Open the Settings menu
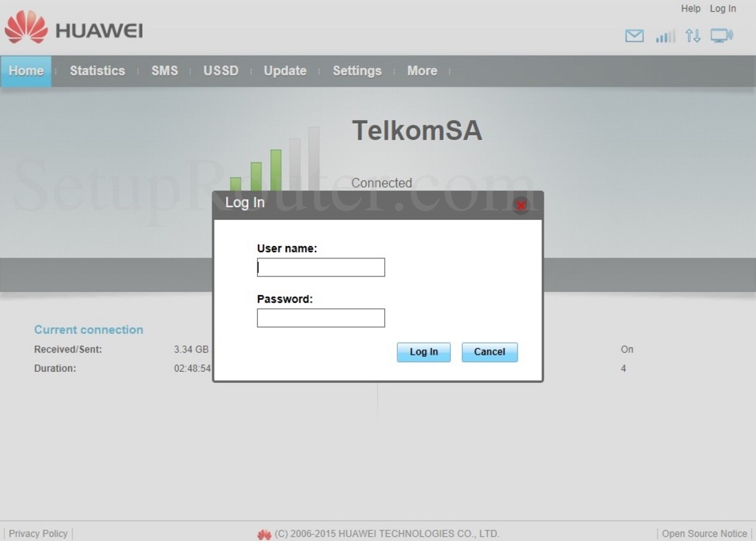Screen dimensions: 756x541 point(357,71)
